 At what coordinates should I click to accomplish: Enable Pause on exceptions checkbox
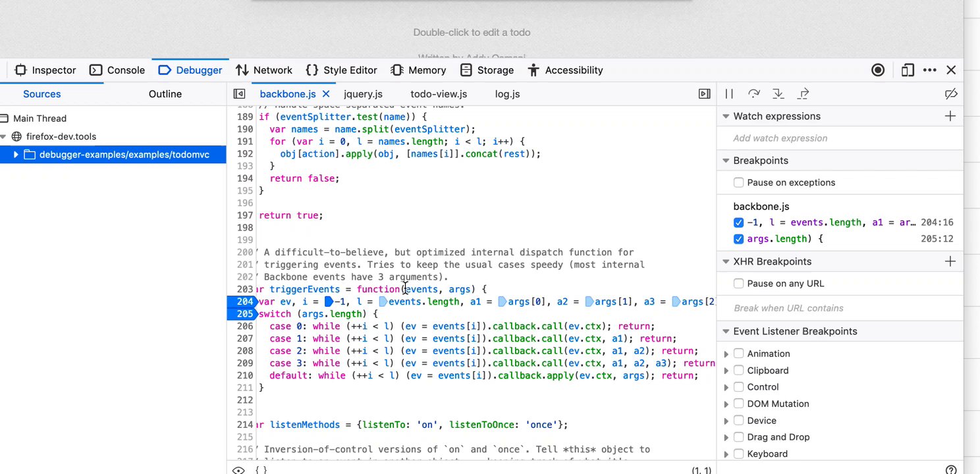[x=738, y=182]
